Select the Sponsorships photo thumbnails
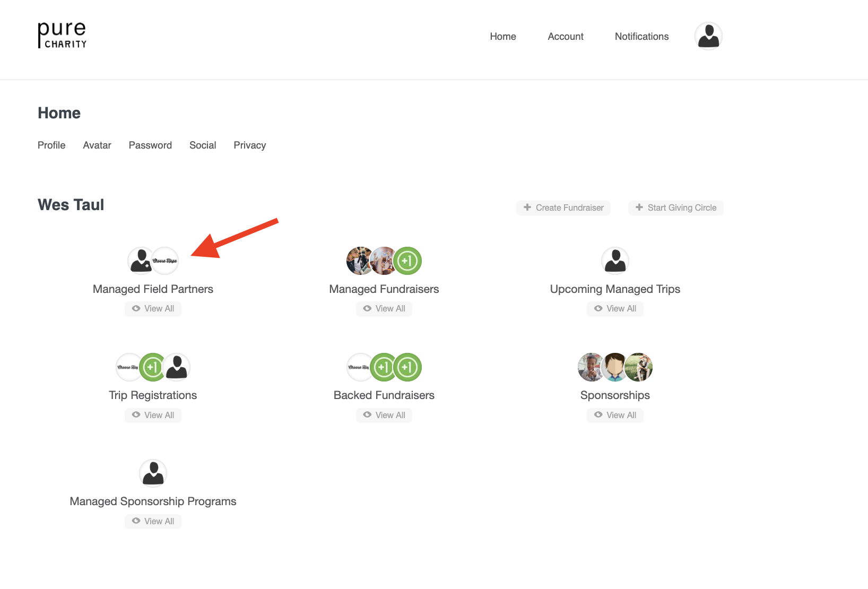Screen dimensions: 868x589 (x=615, y=367)
